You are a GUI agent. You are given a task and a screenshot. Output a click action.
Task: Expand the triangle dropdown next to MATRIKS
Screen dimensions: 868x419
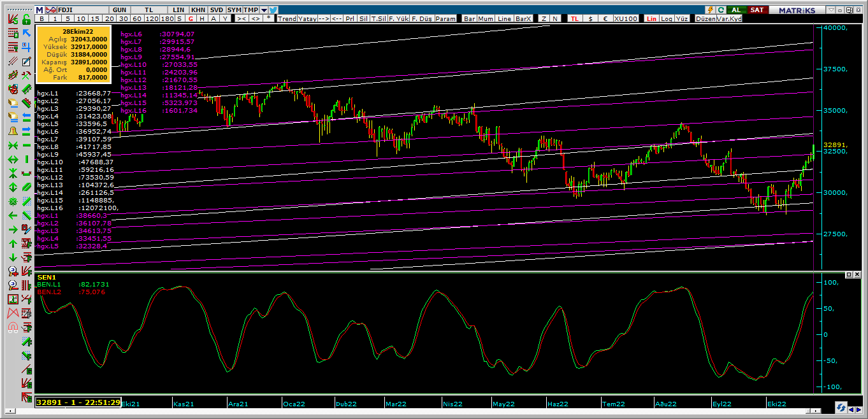coord(831,10)
